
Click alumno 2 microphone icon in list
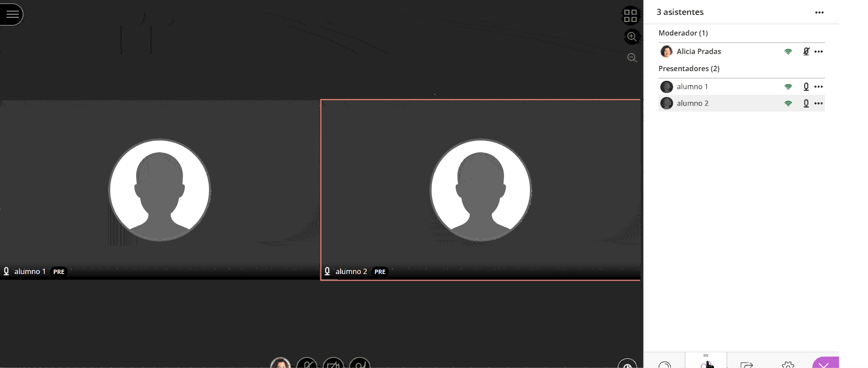pos(806,103)
